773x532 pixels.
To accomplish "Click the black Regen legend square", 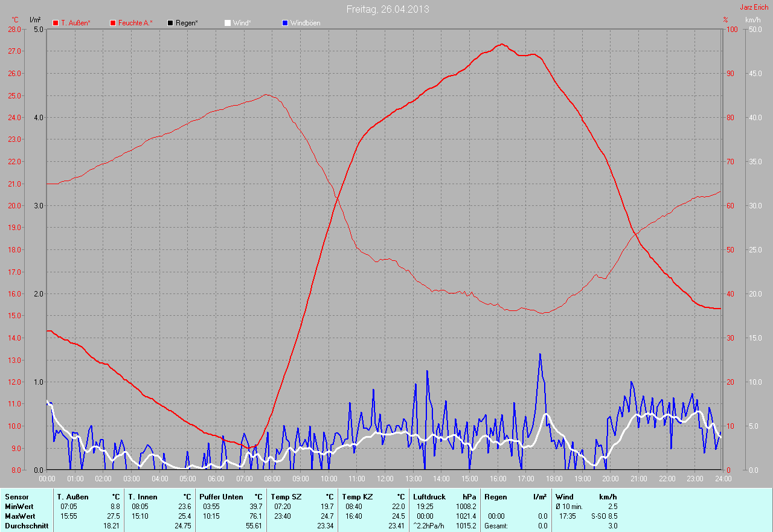I will point(170,23).
